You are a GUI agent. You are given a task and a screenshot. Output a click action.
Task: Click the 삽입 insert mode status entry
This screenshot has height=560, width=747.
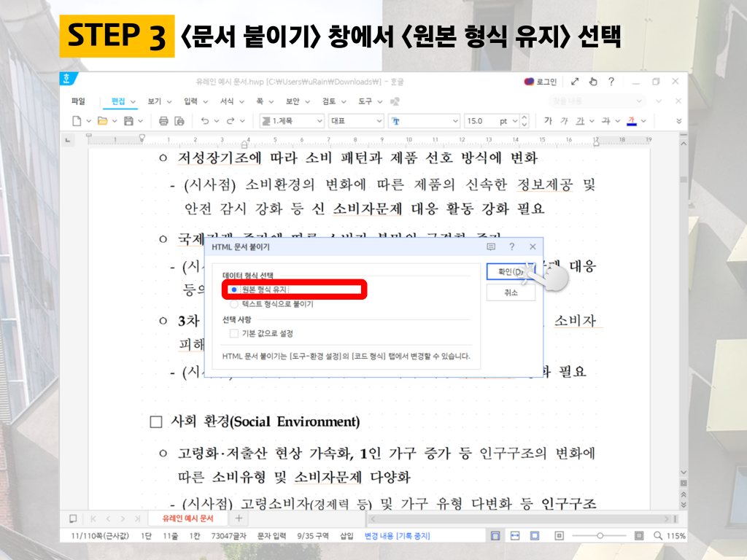(x=347, y=536)
